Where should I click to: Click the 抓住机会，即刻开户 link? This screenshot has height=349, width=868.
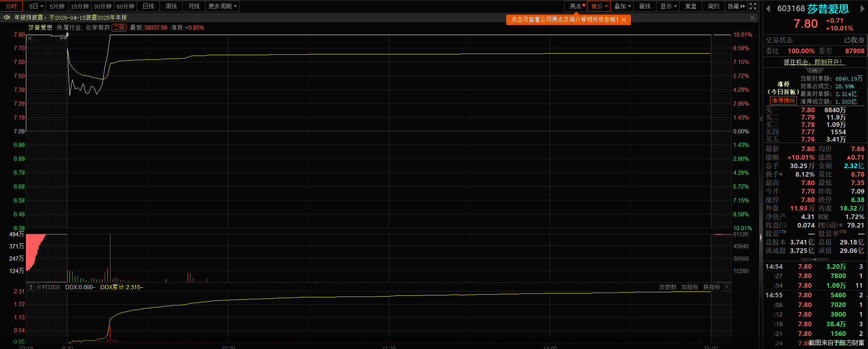(x=814, y=62)
